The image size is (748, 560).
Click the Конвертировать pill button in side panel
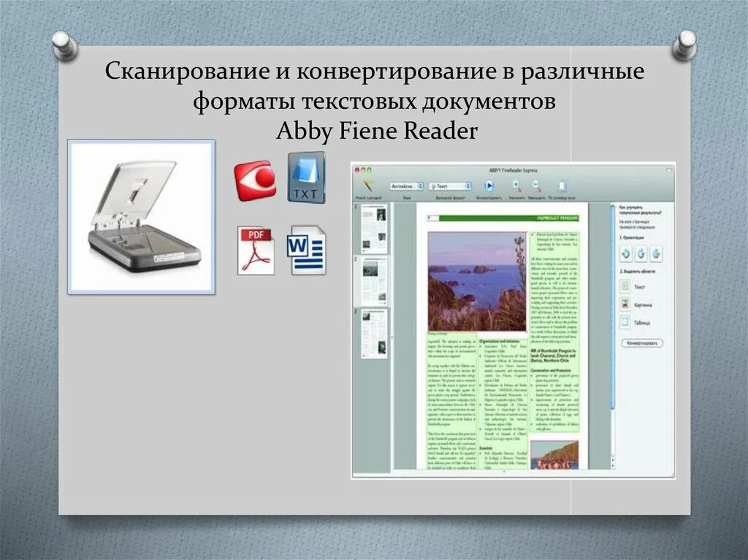tap(642, 343)
